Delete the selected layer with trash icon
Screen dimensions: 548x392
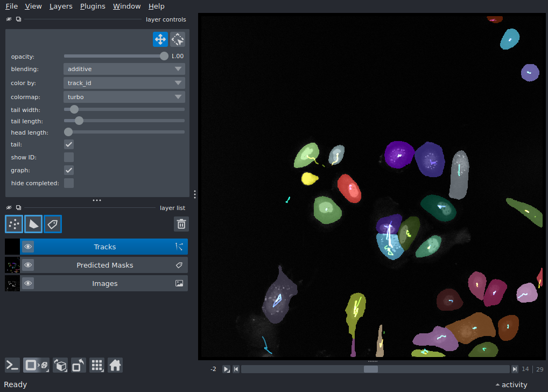click(x=181, y=224)
